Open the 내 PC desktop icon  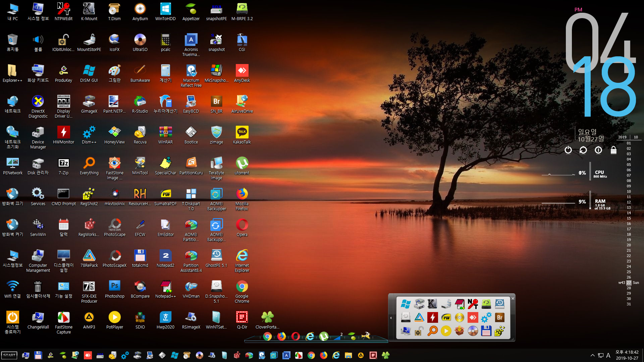[12, 12]
